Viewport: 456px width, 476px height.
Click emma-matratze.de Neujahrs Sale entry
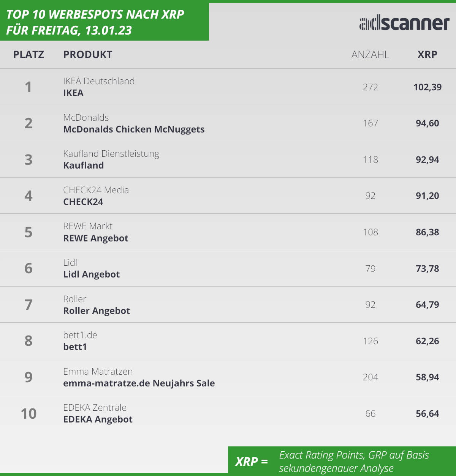tap(139, 383)
